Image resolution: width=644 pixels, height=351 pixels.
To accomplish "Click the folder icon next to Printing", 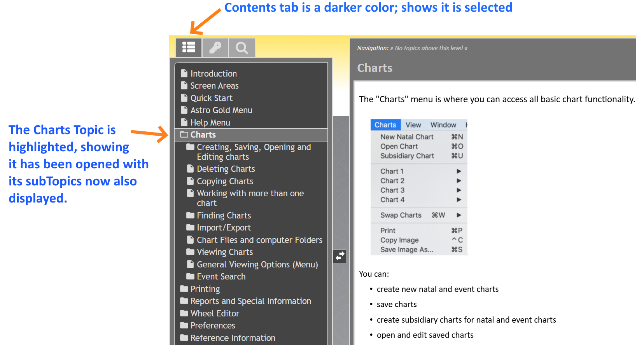I will (x=184, y=288).
